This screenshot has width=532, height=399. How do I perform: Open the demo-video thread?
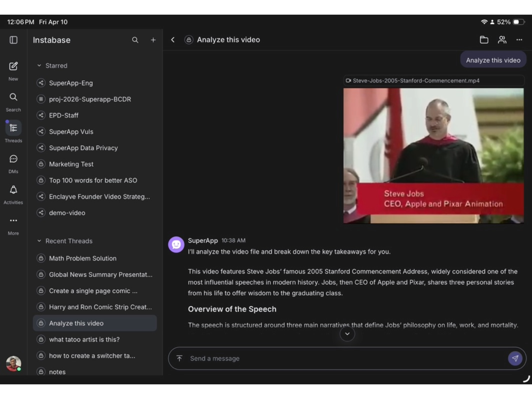coord(95,213)
